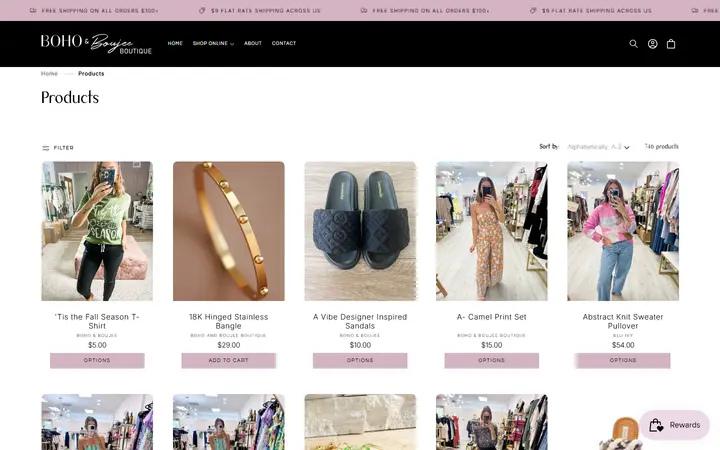Click the $10.00 sandals price
This screenshot has width=720, height=450.
click(360, 345)
